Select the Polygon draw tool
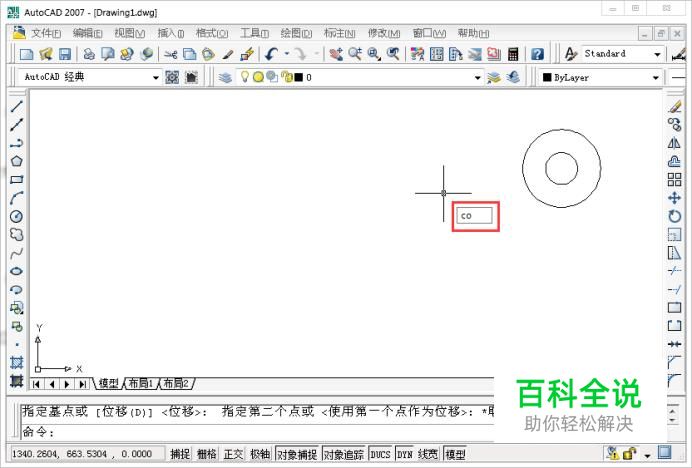The height and width of the screenshot is (468, 692). [x=16, y=161]
